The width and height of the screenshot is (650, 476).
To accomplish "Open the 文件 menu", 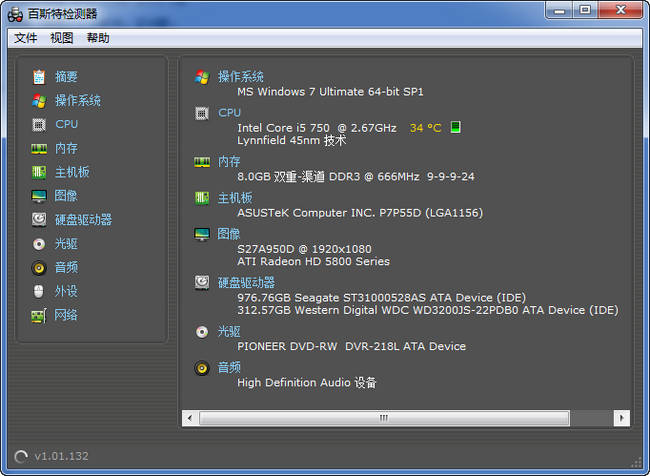I will (26, 38).
